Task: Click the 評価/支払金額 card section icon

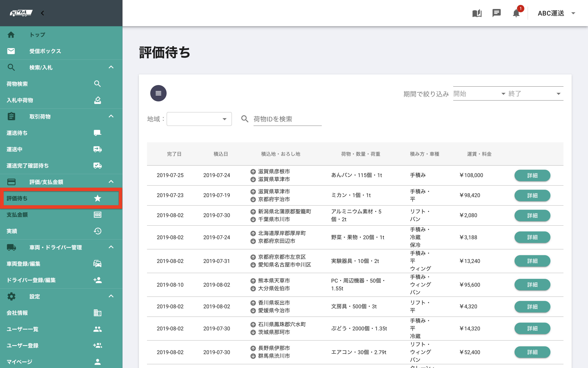Action: (x=11, y=182)
